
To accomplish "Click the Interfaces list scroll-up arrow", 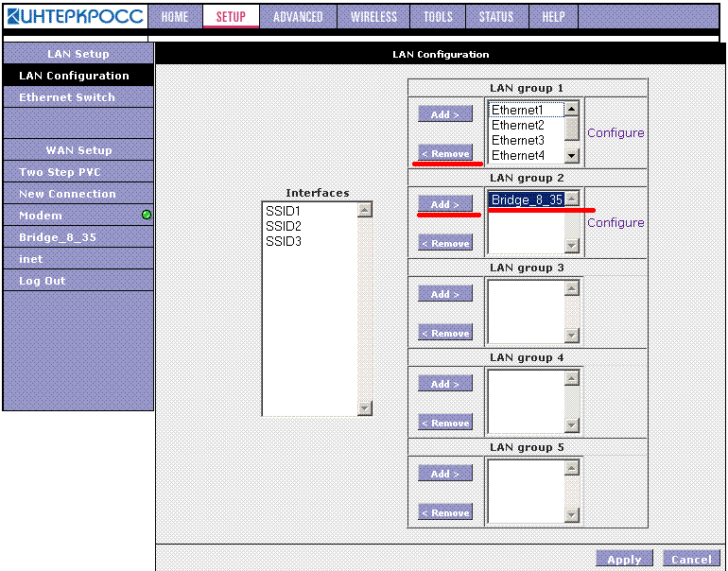I will [x=365, y=210].
